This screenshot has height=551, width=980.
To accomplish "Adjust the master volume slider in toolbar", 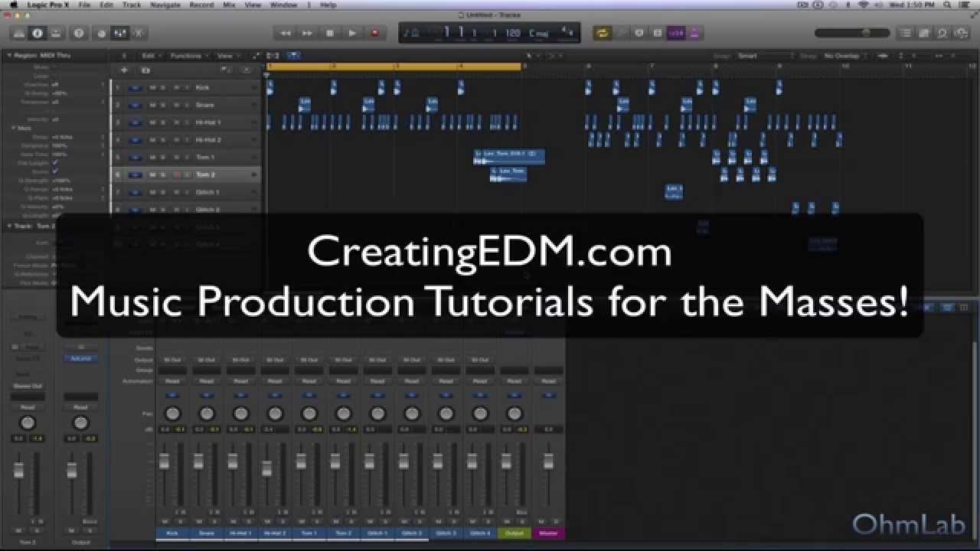I will coord(852,33).
